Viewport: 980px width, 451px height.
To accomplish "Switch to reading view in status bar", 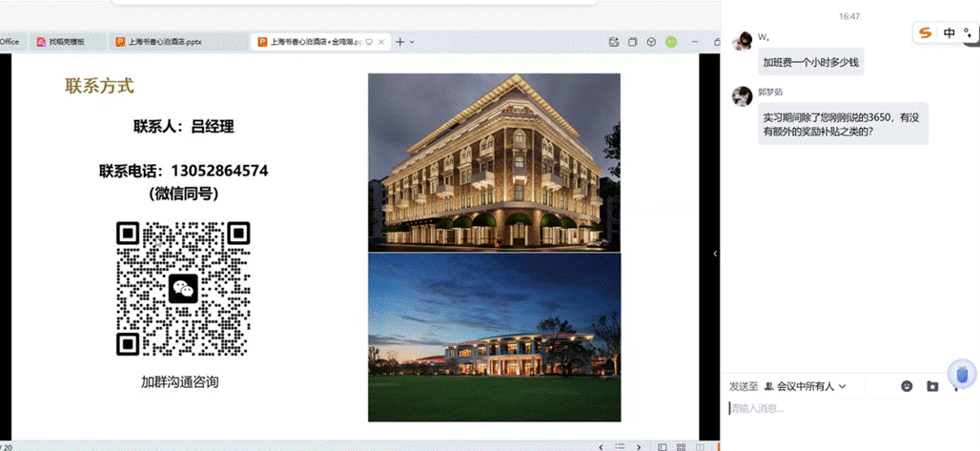I will [x=700, y=445].
